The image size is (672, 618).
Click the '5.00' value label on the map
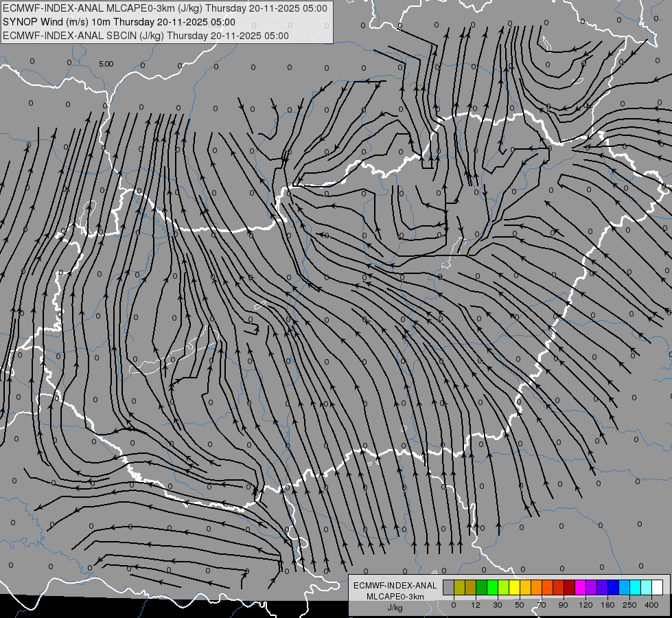(x=106, y=64)
